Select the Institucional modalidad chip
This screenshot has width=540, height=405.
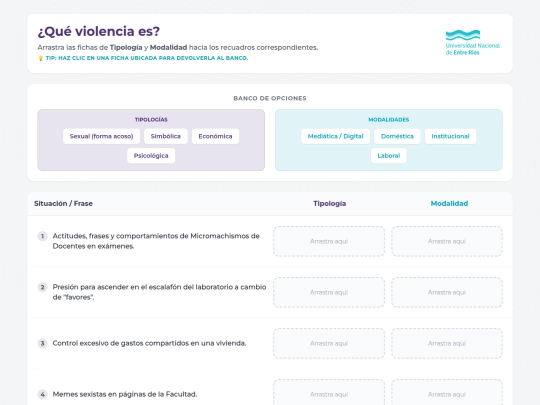[x=450, y=136]
